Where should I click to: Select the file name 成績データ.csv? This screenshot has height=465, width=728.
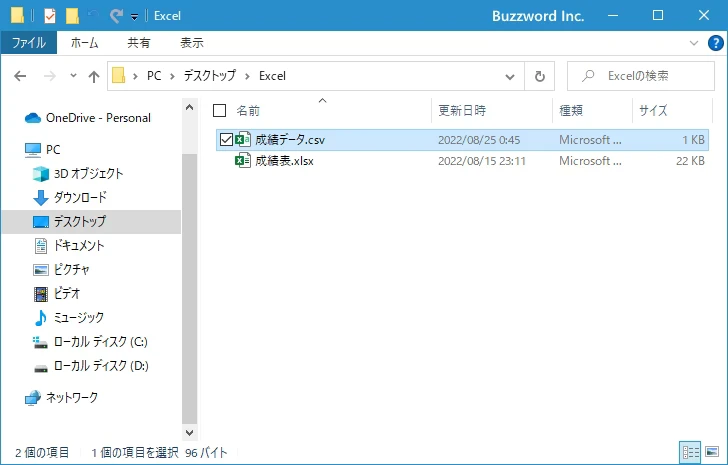[x=290, y=140]
